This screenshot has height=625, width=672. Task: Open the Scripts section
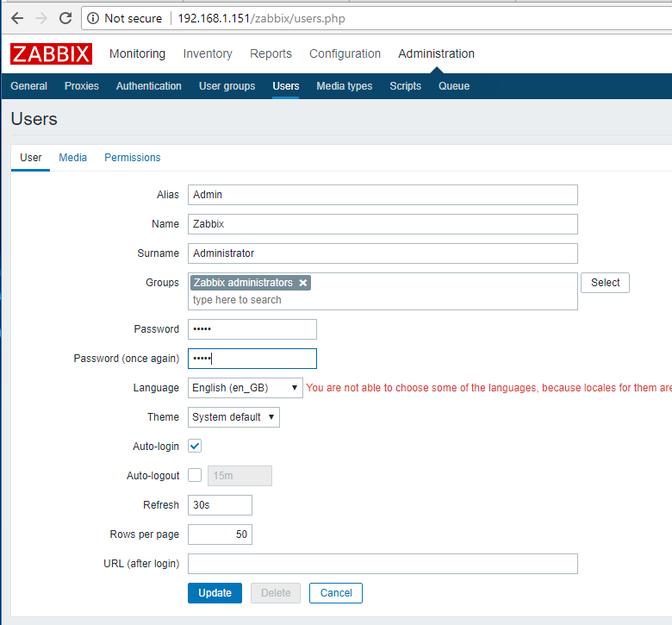[x=406, y=86]
